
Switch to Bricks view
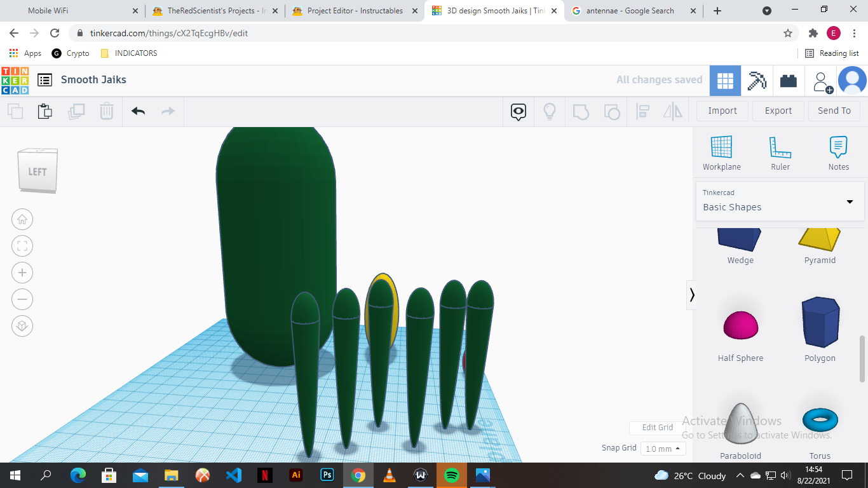[788, 80]
